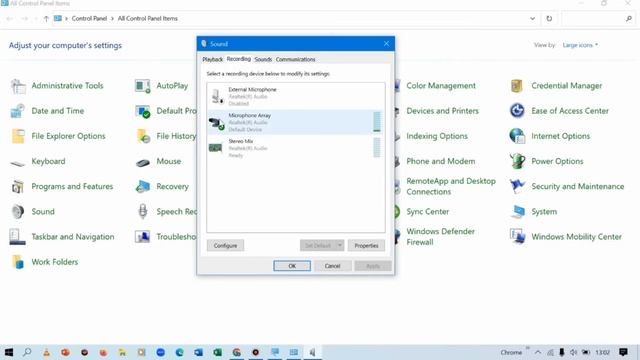Image resolution: width=640 pixels, height=360 pixels.
Task: Open the Troubleshooting icon
Action: click(143, 237)
